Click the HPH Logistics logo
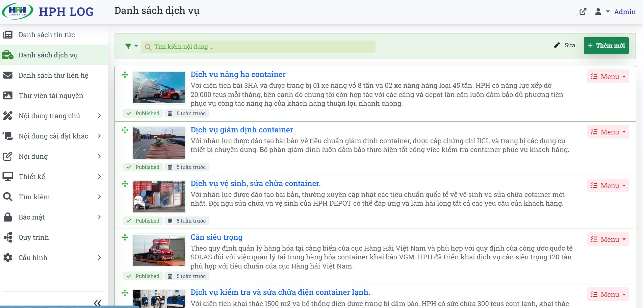Screen dimensions: 644x308 point(18,11)
